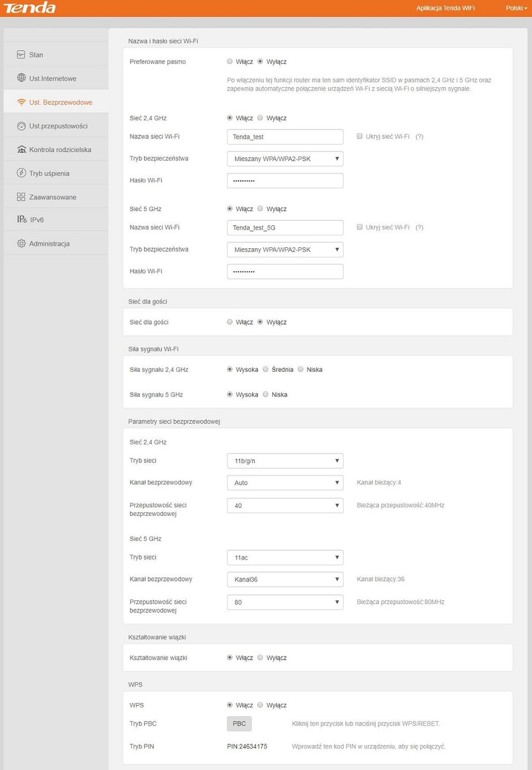This screenshot has height=770, width=532.
Task: Go to Ust.przepustowości section
Action: point(56,126)
